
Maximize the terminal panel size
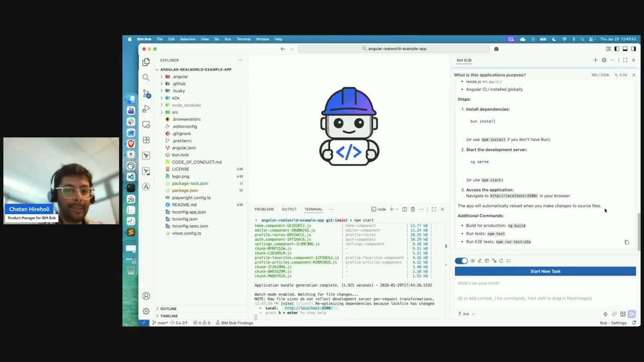coord(434,209)
